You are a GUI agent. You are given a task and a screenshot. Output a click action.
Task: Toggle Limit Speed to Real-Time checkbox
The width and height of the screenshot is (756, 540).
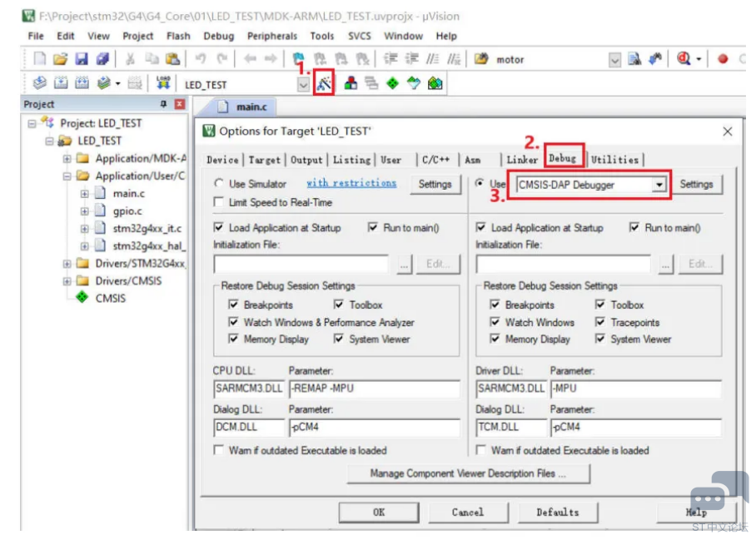pyautogui.click(x=219, y=202)
